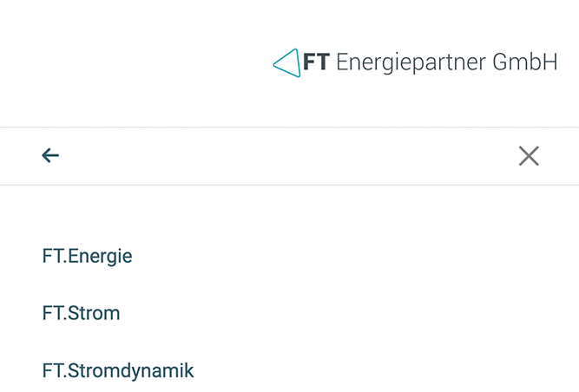The height and width of the screenshot is (392, 579).
Task: Visit homepage via the header logo triangle
Action: click(x=287, y=63)
